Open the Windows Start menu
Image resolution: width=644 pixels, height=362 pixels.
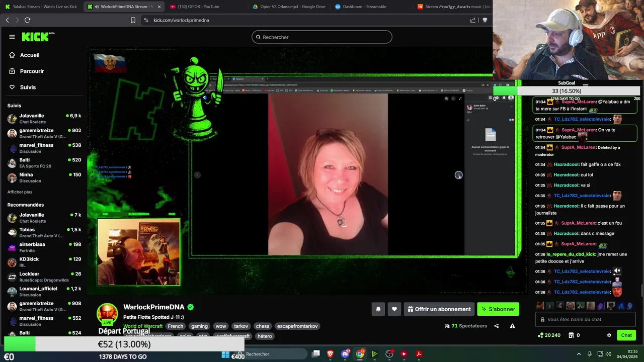click(x=225, y=354)
